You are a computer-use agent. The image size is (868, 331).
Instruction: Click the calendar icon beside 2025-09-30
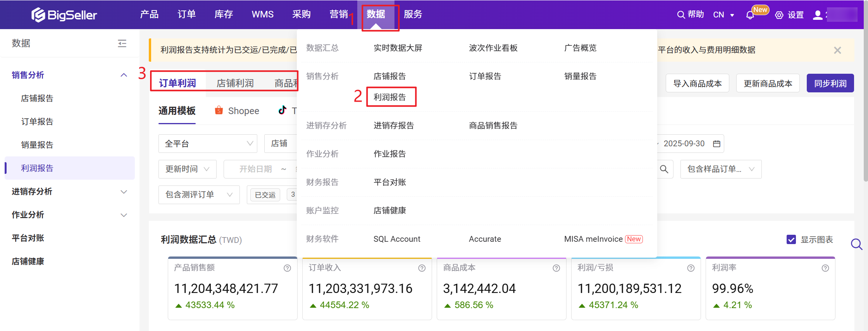(716, 144)
